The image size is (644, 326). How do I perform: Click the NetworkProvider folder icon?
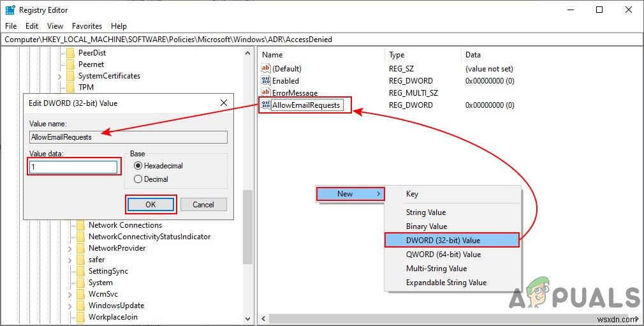coord(81,248)
